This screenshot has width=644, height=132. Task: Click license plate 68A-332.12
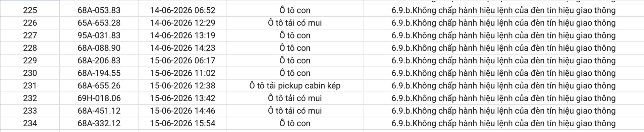[99, 123]
